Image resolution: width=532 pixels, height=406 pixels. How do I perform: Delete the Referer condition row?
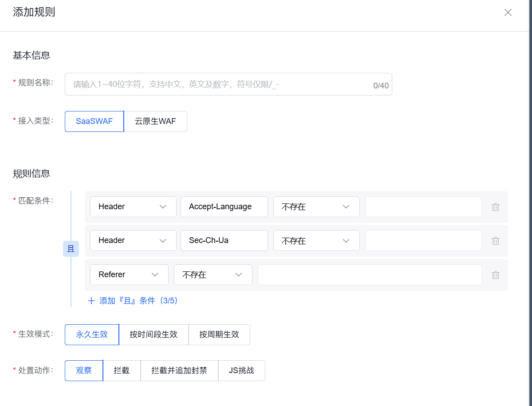click(495, 275)
